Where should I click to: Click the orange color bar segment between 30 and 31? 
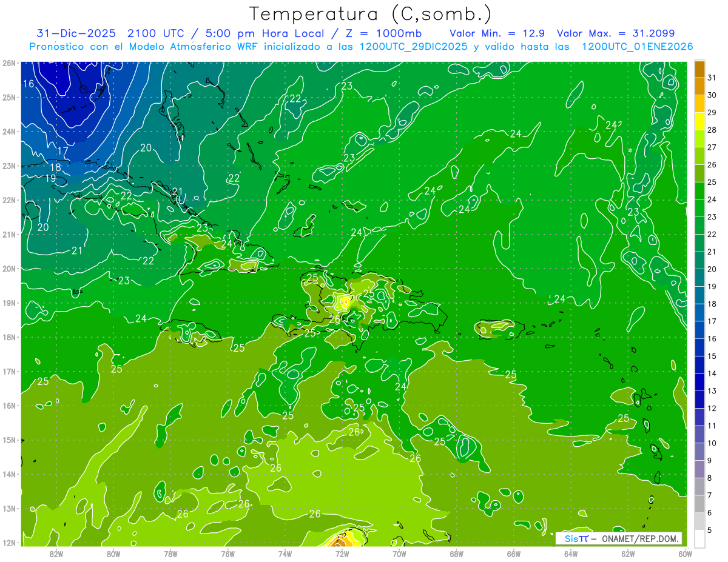[699, 87]
